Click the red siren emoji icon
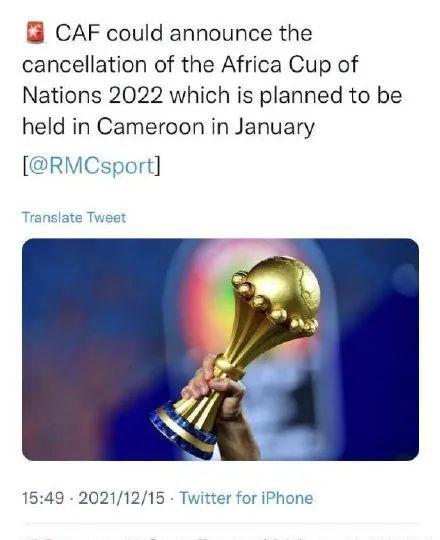 pyautogui.click(x=35, y=32)
